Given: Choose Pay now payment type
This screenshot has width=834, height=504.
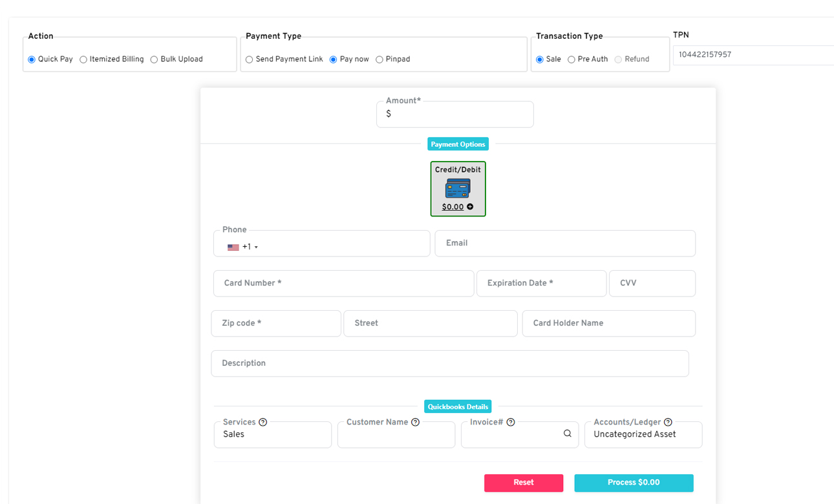Looking at the screenshot, I should [x=334, y=59].
